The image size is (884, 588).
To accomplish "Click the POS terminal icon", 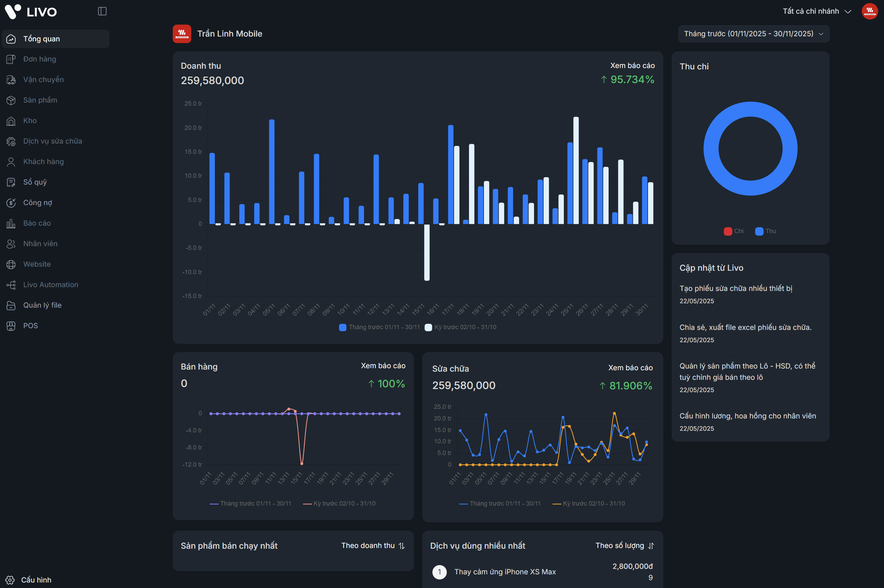I will 11,326.
